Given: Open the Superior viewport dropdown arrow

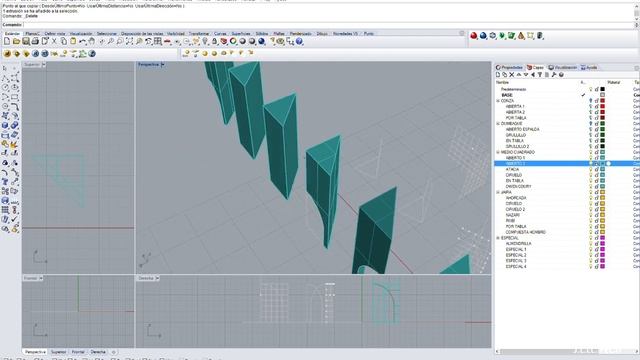Looking at the screenshot, I should [x=44, y=64].
